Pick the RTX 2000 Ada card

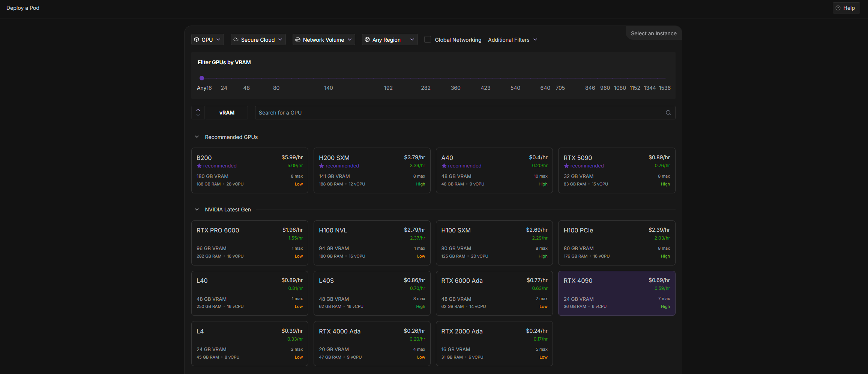tap(494, 344)
